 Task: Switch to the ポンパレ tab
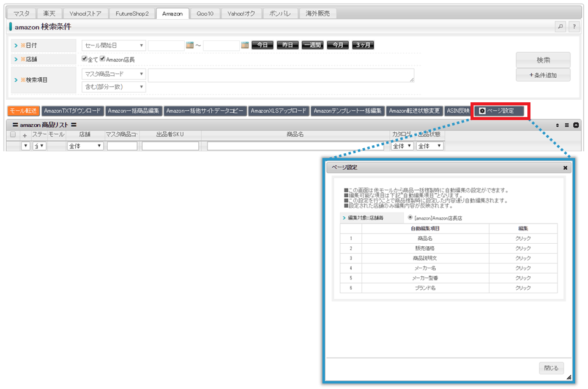280,13
